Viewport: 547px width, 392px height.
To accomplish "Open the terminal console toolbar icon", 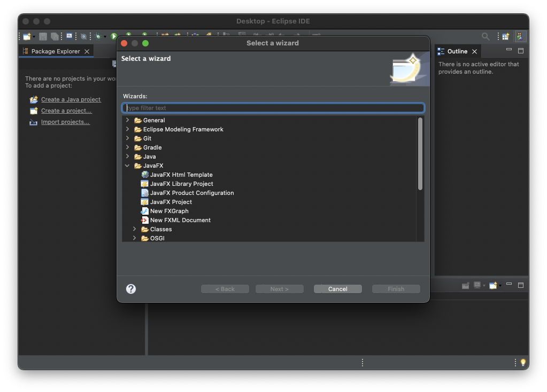I will (x=69, y=36).
